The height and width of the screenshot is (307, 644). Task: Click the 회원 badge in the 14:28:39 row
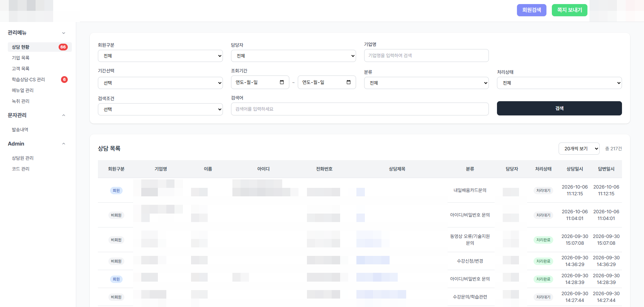tap(116, 279)
